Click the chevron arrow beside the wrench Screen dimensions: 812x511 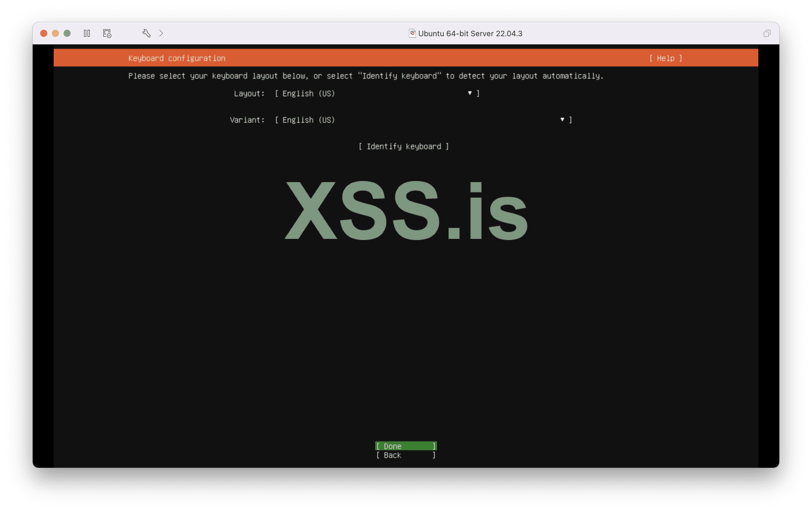click(x=161, y=33)
